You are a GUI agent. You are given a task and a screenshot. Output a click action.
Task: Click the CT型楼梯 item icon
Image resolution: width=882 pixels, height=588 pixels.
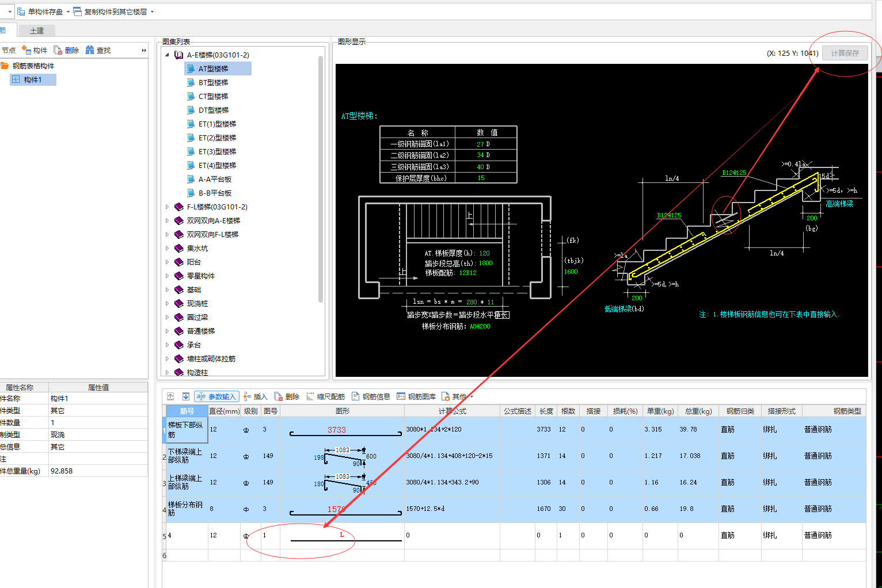(191, 96)
